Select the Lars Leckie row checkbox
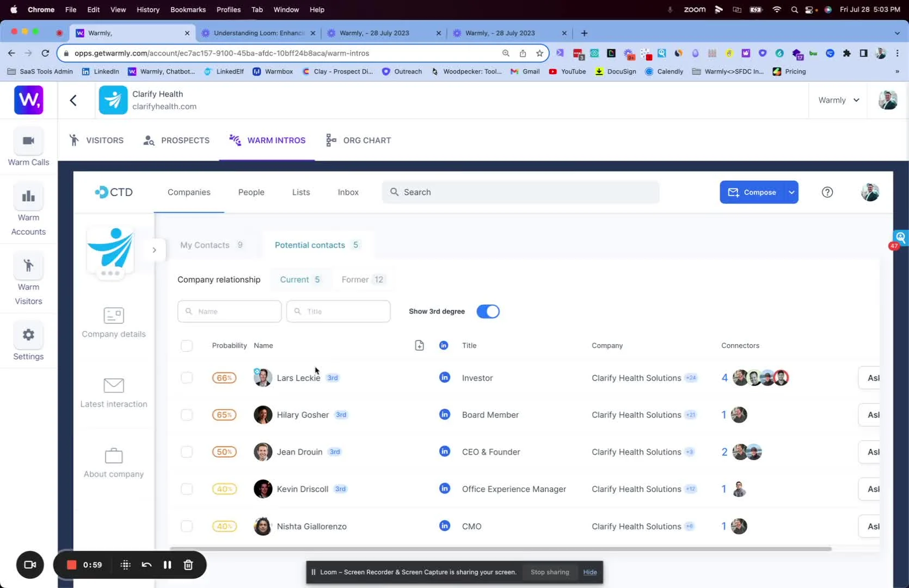The height and width of the screenshot is (588, 909). 187,378
